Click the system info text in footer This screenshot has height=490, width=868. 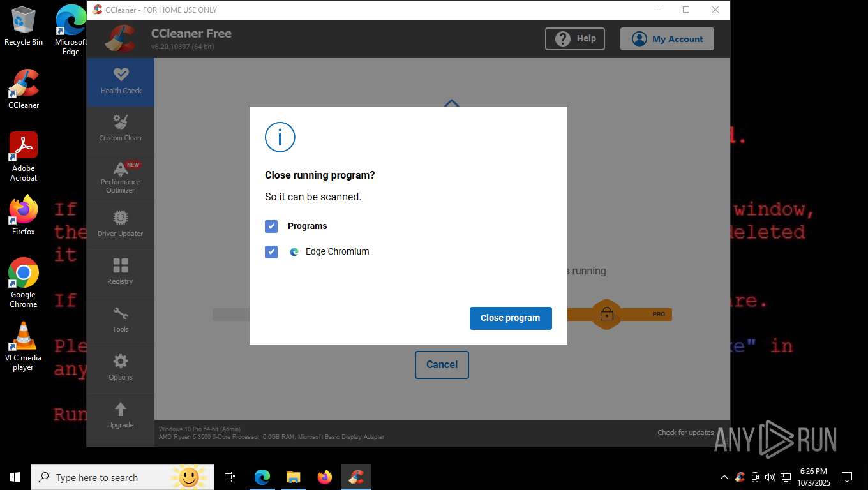(271, 433)
